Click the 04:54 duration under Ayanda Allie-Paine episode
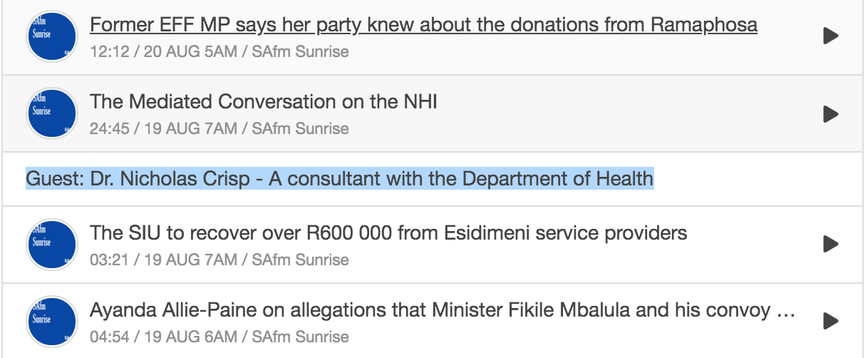The image size is (868, 358). [x=107, y=337]
